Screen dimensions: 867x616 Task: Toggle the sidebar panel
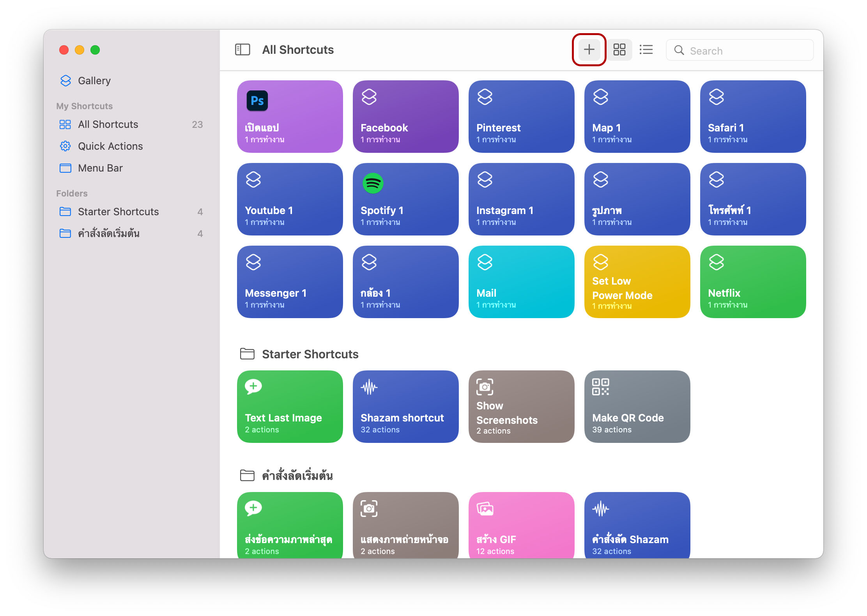coord(242,50)
